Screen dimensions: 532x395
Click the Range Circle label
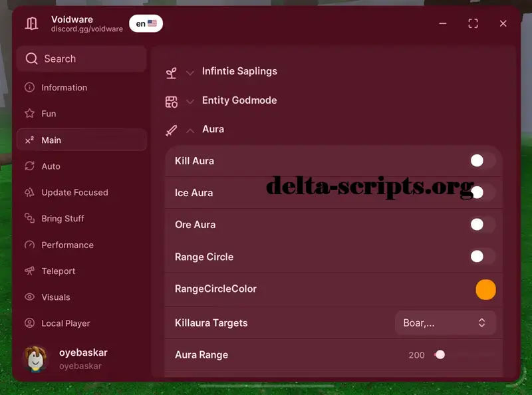pyautogui.click(x=204, y=257)
